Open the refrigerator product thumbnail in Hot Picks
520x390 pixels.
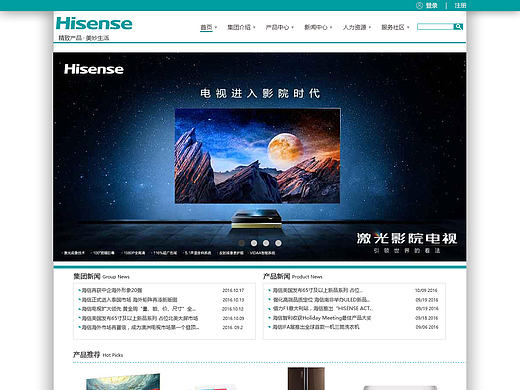306,379
